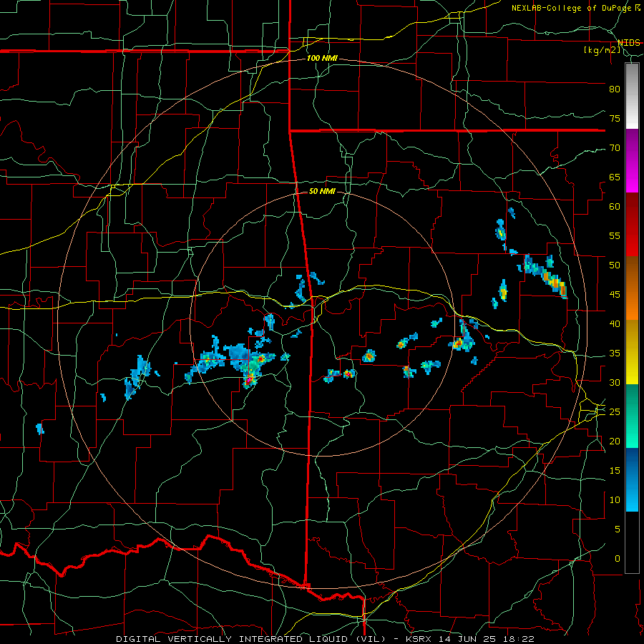The height and width of the screenshot is (644, 644).
Task: Click the 25 value on the color scale
Action: point(615,412)
